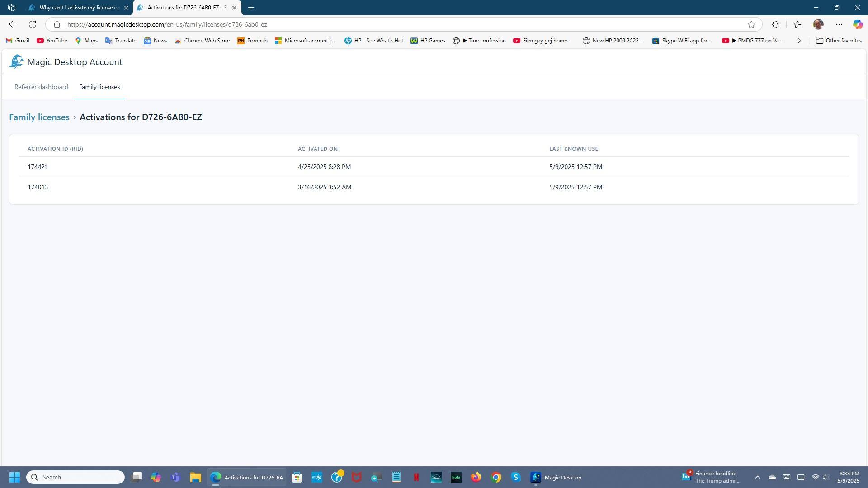Show hidden icons in the system tray
Screen dimensions: 868x488
click(x=757, y=477)
